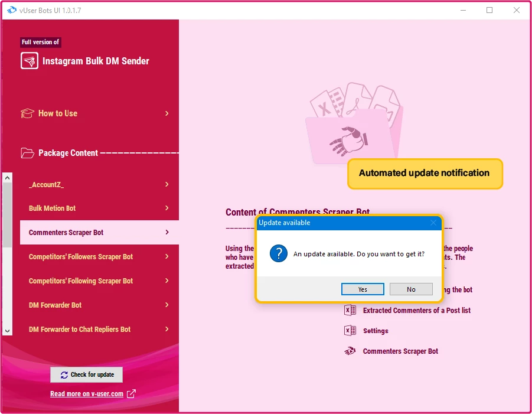
Task: Click the external link icon after v-user.com
Action: point(131,394)
